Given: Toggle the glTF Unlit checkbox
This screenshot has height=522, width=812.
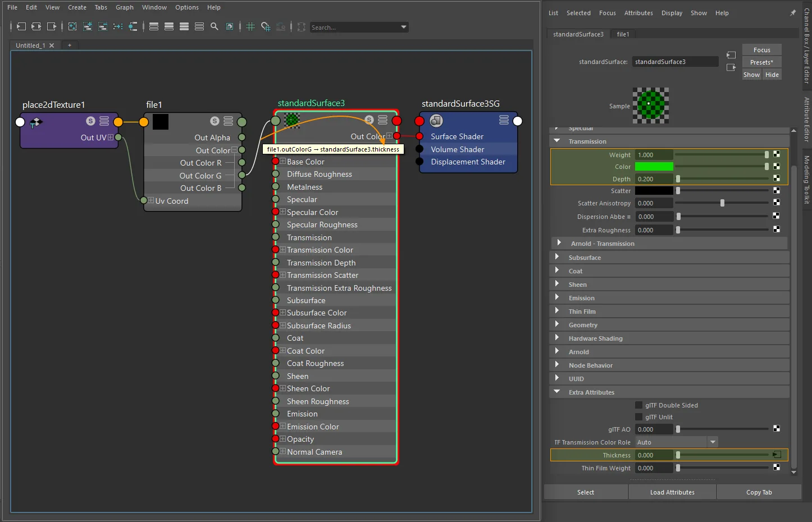Looking at the screenshot, I should coord(638,416).
